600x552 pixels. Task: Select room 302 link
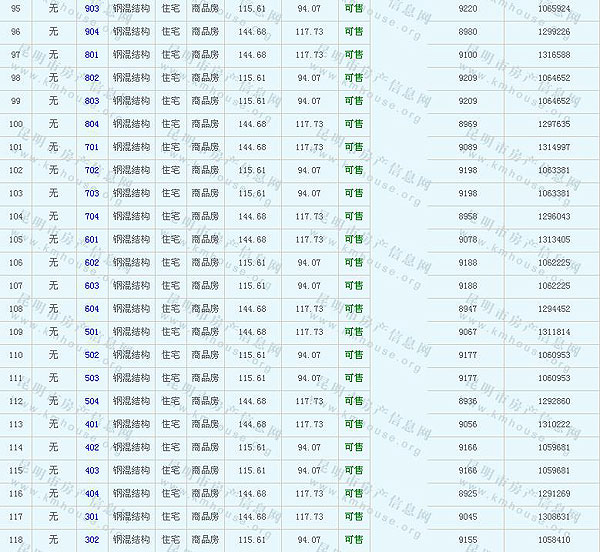coord(92,540)
